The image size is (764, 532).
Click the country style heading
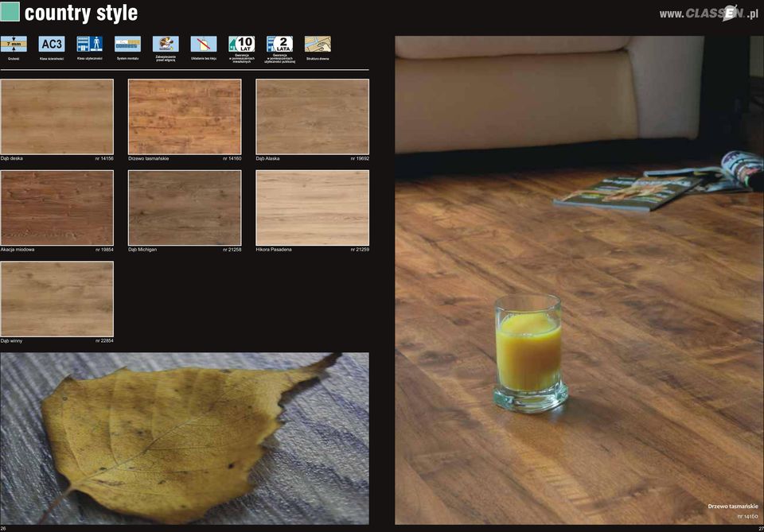[81, 14]
